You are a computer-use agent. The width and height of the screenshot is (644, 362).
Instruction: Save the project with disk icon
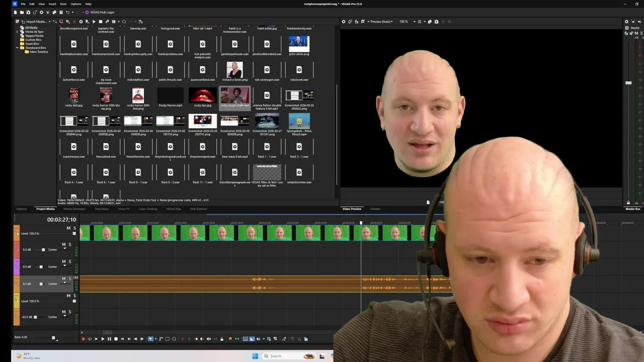coord(28,12)
